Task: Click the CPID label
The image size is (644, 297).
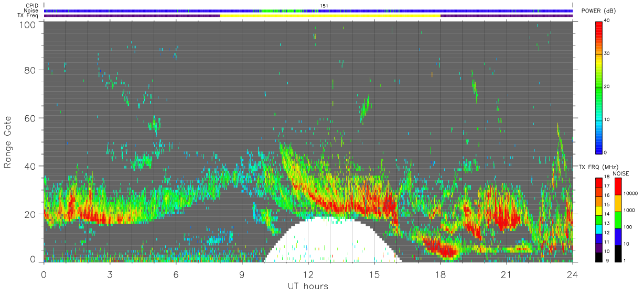Action: click(x=32, y=6)
